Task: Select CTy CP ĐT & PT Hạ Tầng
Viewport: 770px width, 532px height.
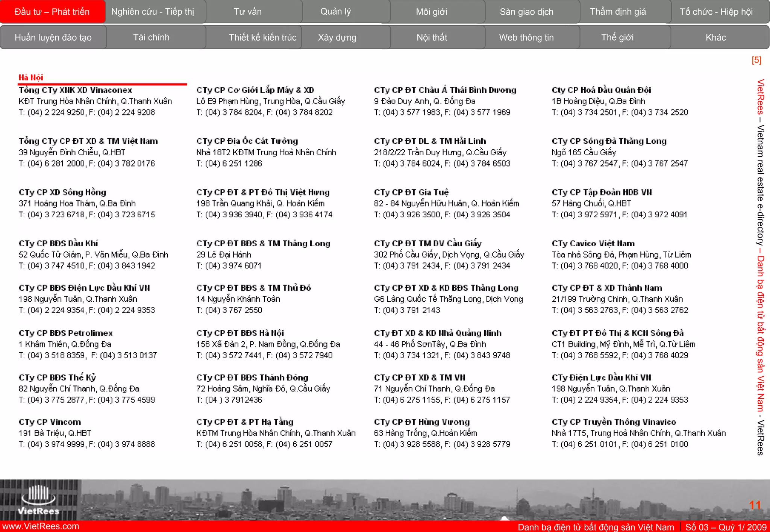Action: [245, 422]
